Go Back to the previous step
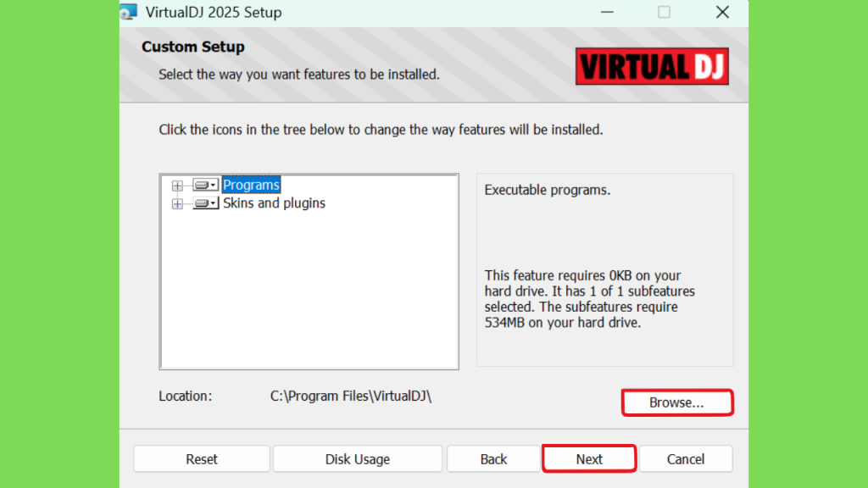Viewport: 868px width, 488px height. (x=493, y=458)
